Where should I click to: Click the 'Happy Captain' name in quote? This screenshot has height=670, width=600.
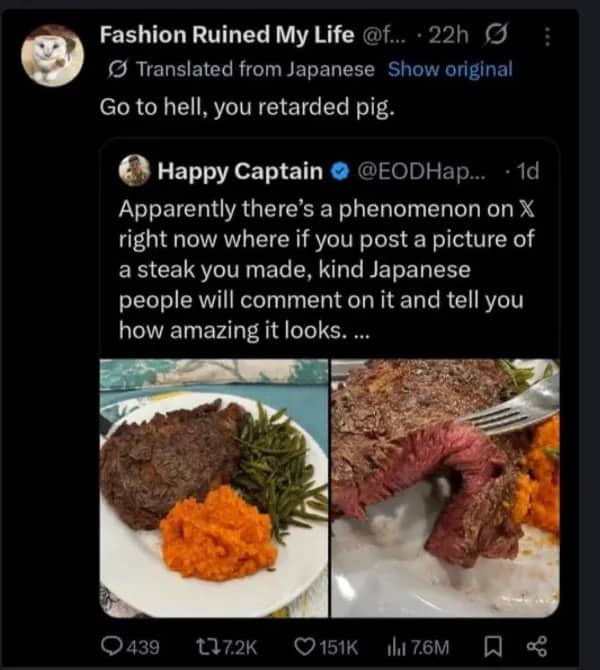tap(240, 172)
